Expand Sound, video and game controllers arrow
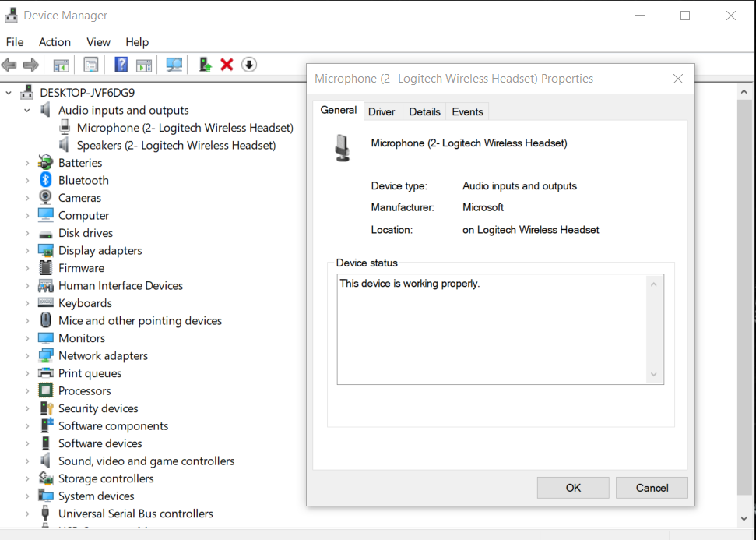Image resolution: width=756 pixels, height=540 pixels. pos(27,461)
